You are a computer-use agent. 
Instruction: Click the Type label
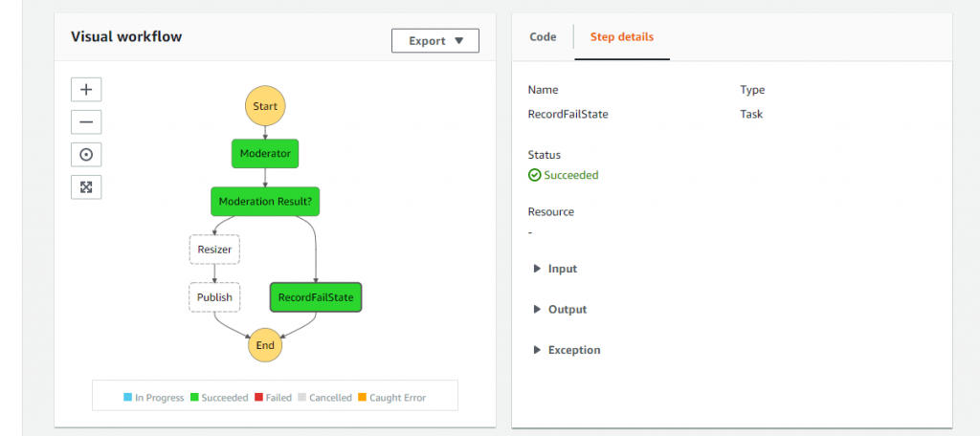pyautogui.click(x=752, y=90)
